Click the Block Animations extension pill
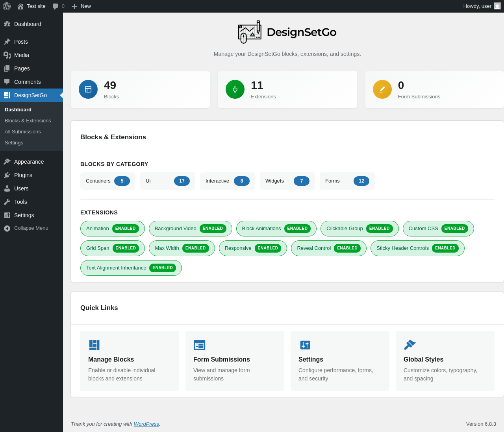Screen dimensions: 504x432 [276, 229]
